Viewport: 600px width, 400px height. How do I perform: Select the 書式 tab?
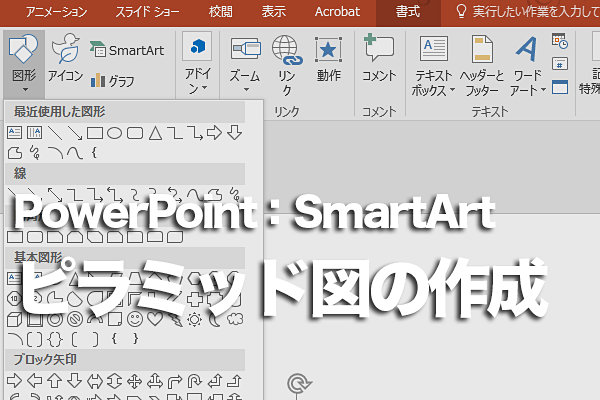(408, 12)
